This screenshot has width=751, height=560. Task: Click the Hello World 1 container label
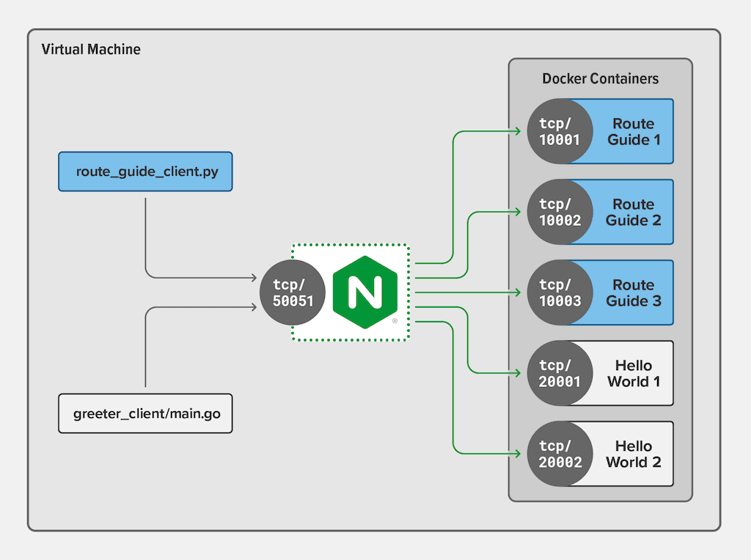(x=633, y=374)
